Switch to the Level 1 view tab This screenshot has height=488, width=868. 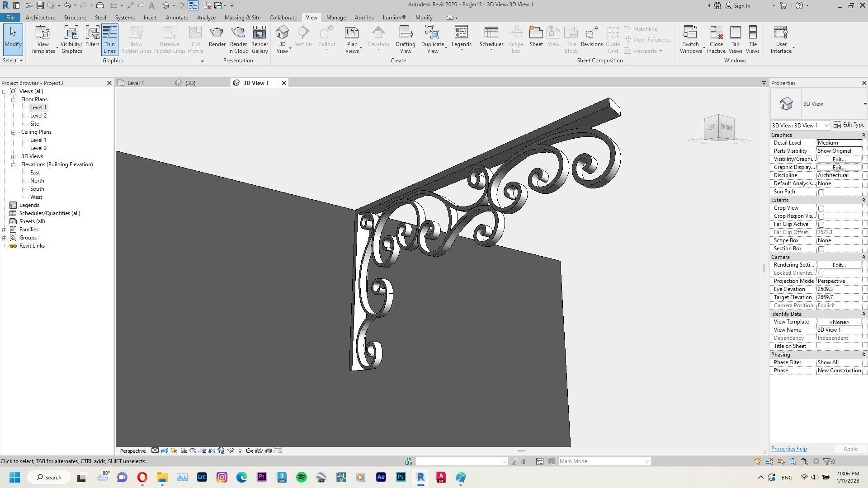coord(135,83)
